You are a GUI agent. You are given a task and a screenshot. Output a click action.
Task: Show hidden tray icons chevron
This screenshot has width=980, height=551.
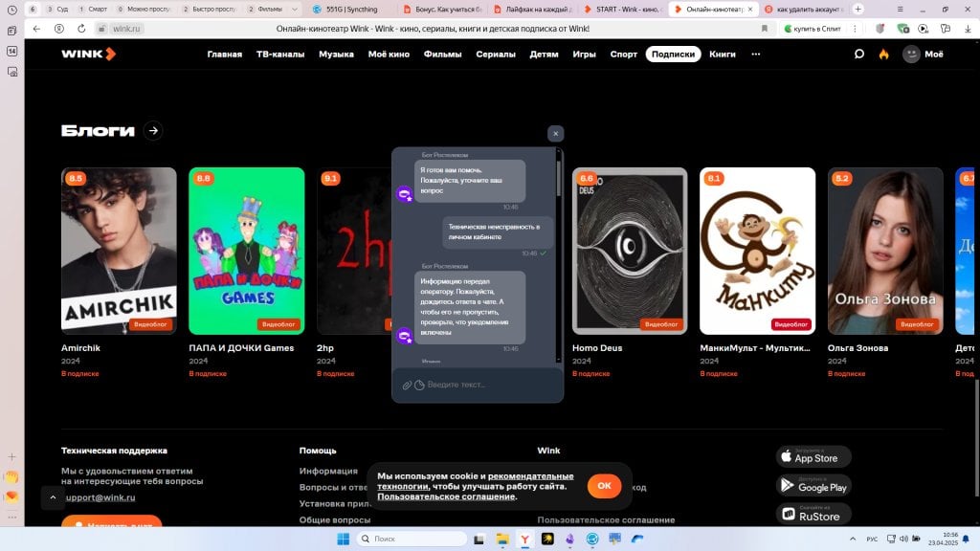point(853,539)
